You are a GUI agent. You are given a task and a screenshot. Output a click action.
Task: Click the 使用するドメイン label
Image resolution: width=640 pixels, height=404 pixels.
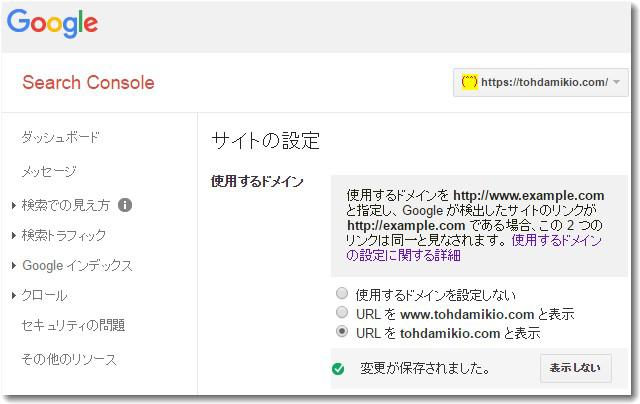click(257, 181)
